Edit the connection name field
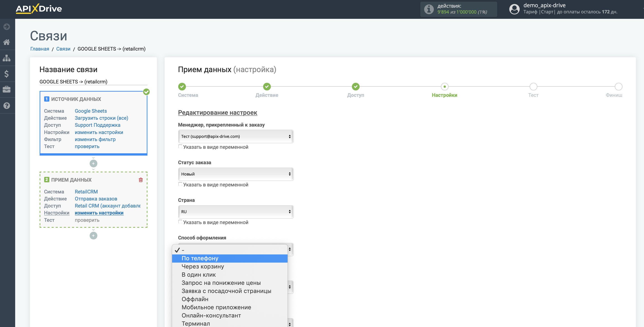Viewport: 644px width, 327px height. (94, 82)
